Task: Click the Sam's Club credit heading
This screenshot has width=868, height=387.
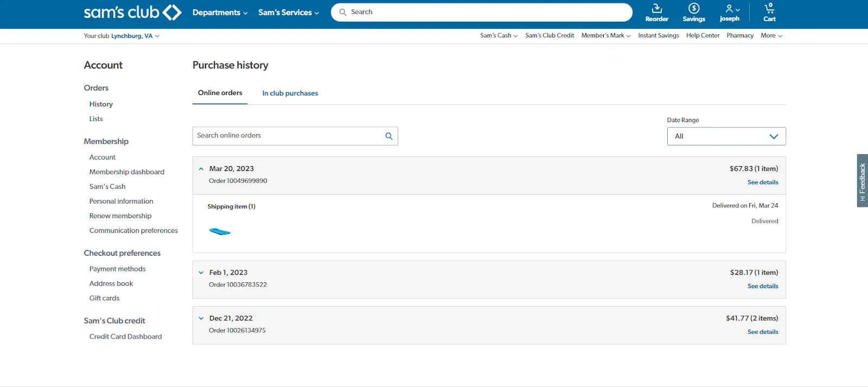Action: (x=114, y=321)
